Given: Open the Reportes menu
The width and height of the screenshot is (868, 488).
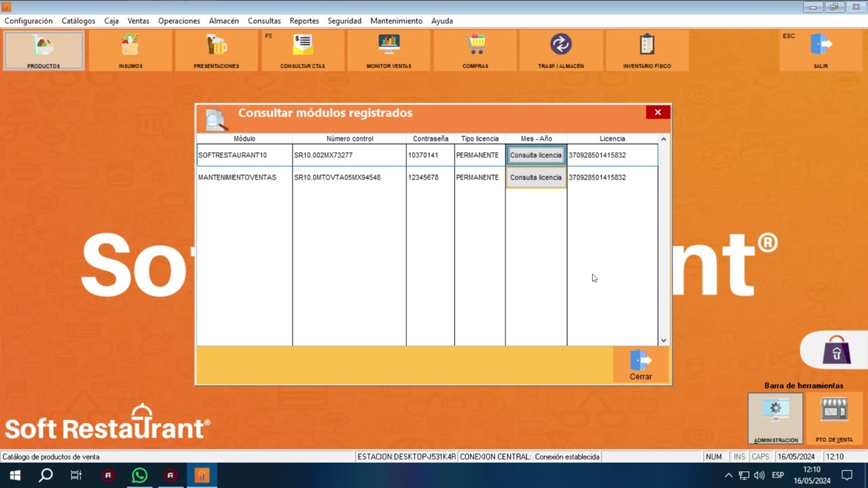Looking at the screenshot, I should pyautogui.click(x=304, y=21).
